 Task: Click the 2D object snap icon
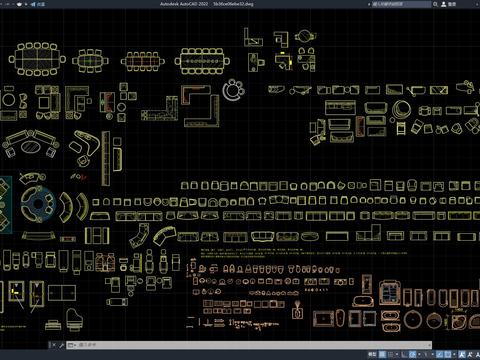coord(448,354)
